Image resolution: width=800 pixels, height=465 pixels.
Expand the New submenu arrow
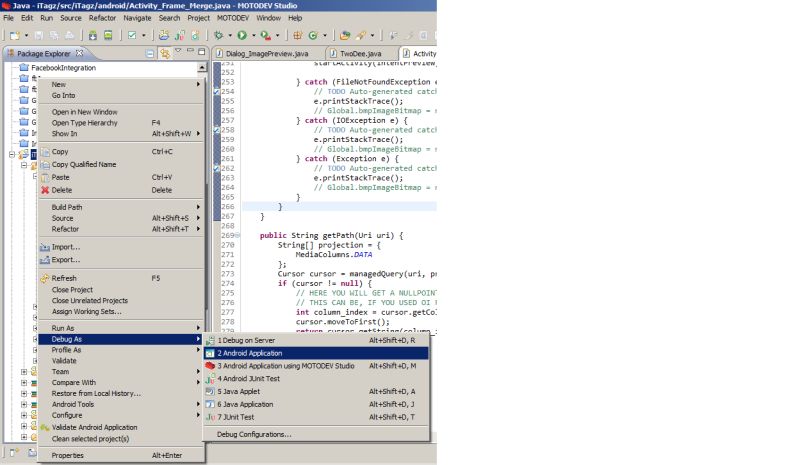tap(198, 84)
